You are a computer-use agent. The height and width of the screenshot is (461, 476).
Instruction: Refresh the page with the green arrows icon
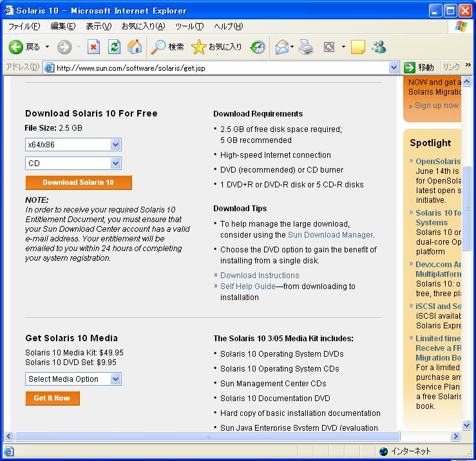coord(114,47)
